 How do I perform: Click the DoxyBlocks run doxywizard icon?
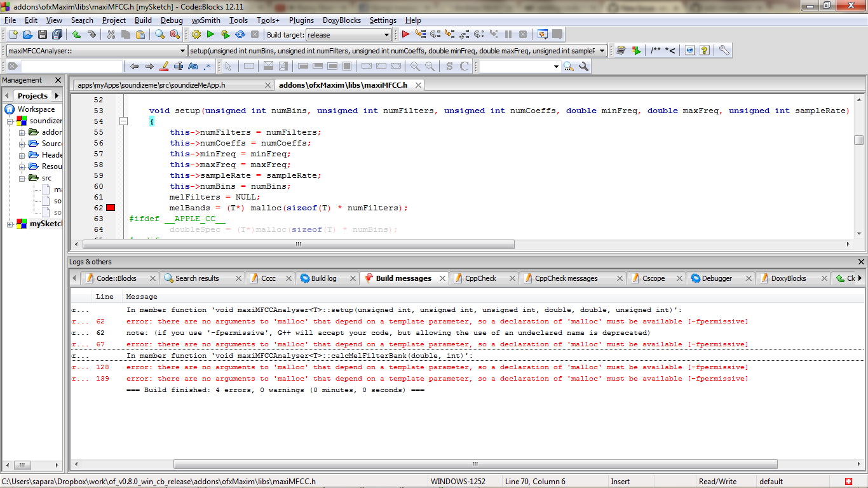tap(621, 50)
